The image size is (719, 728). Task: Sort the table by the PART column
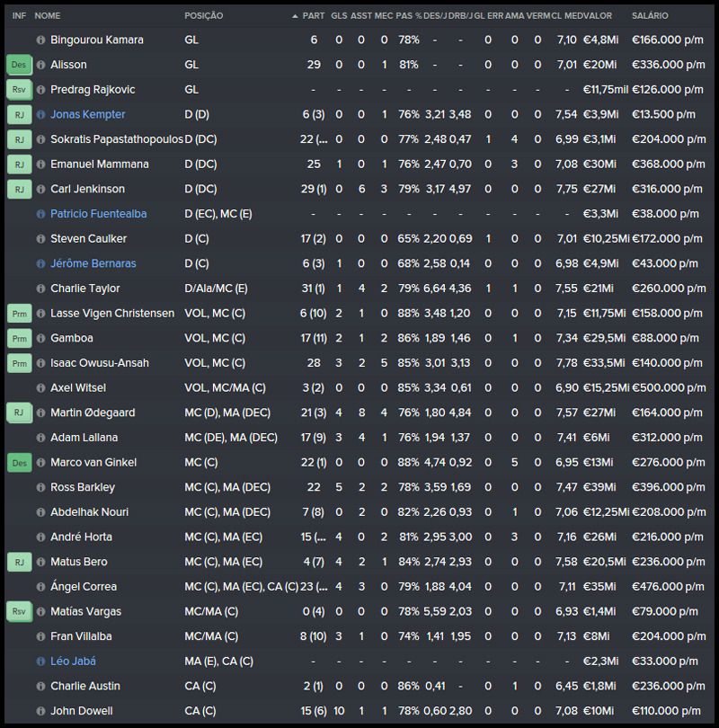314,15
